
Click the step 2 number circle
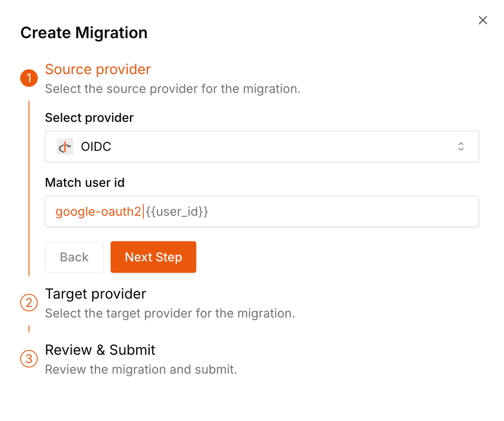pyautogui.click(x=29, y=303)
